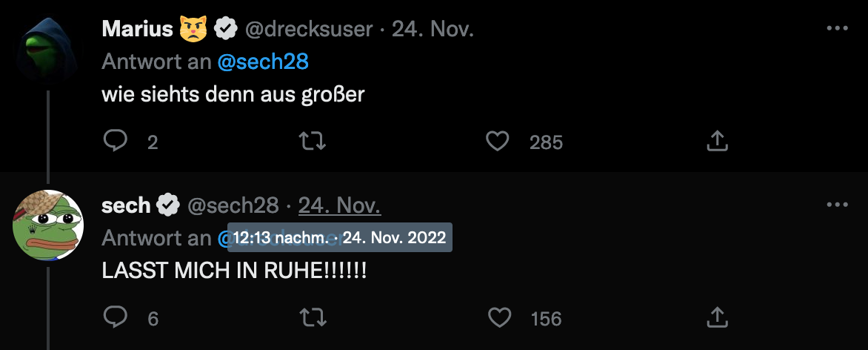Open tweet text 'wie siehts denn aus großer'
This screenshot has width=868, height=350.
(x=233, y=96)
